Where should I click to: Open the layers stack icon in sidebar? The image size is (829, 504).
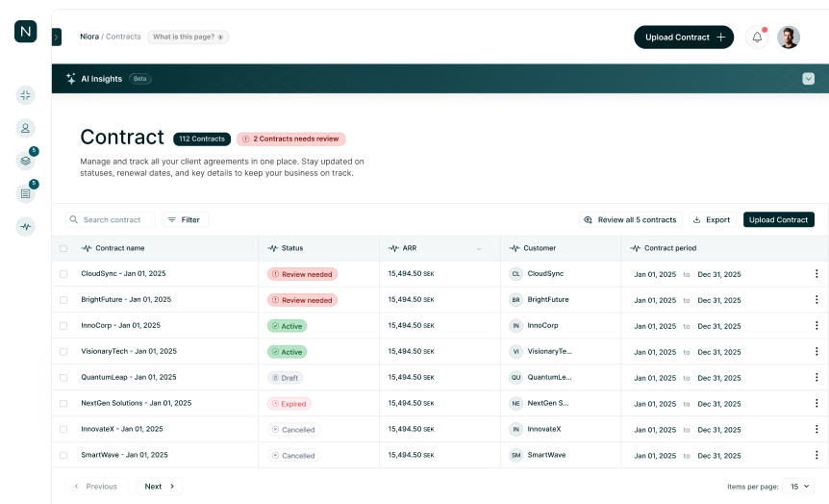point(26,161)
